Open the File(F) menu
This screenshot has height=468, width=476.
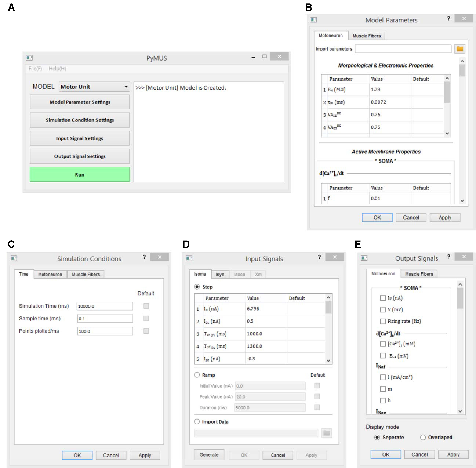(x=35, y=69)
